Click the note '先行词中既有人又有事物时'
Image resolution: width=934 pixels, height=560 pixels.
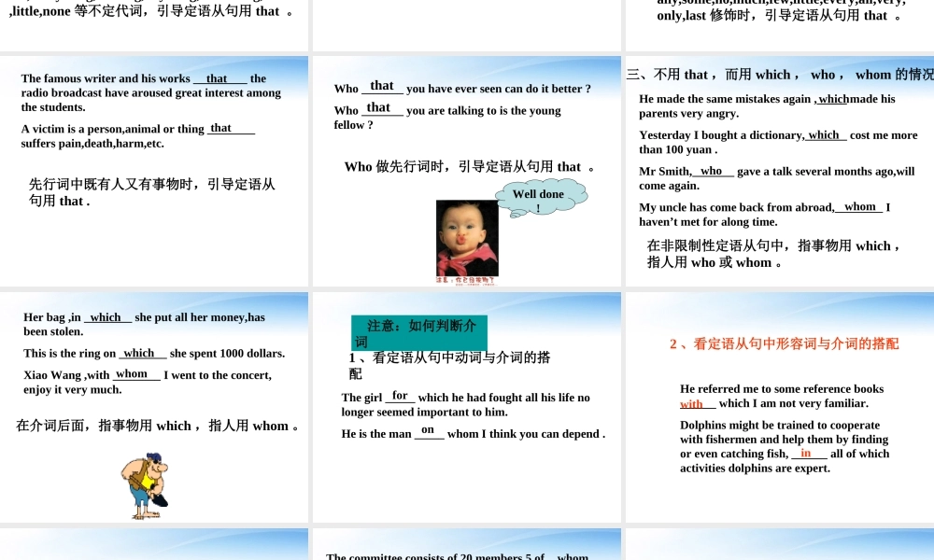tap(152, 192)
